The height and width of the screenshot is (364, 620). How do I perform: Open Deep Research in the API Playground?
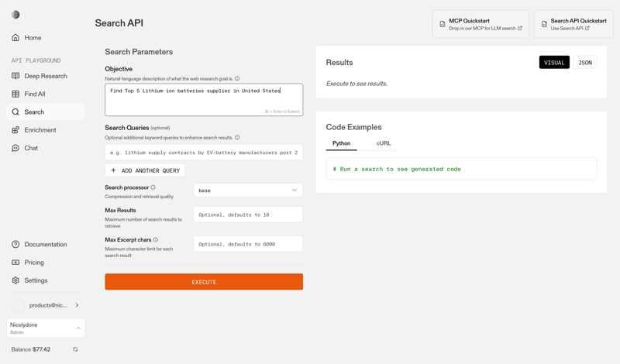pos(46,76)
